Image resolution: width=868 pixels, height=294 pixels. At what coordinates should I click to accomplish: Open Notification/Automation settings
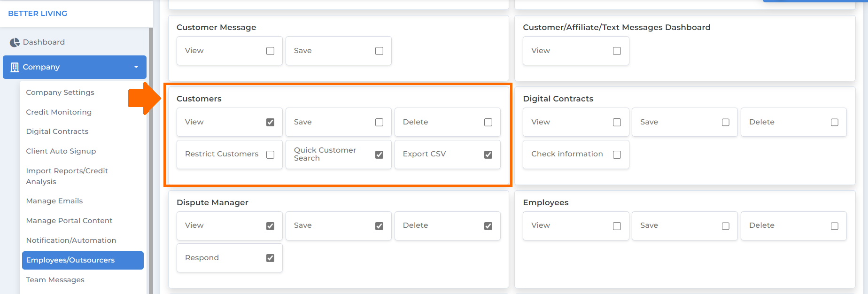tap(71, 240)
